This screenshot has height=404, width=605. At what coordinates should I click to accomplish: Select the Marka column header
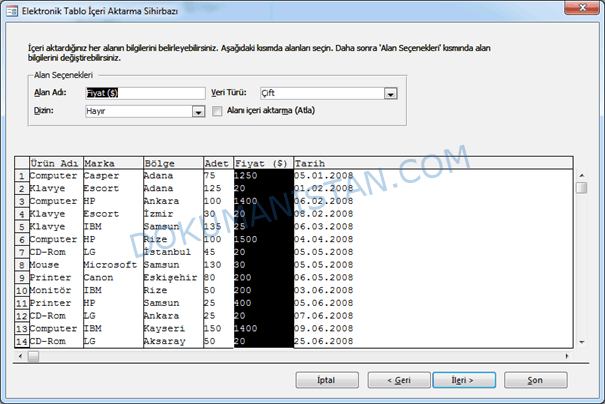113,163
